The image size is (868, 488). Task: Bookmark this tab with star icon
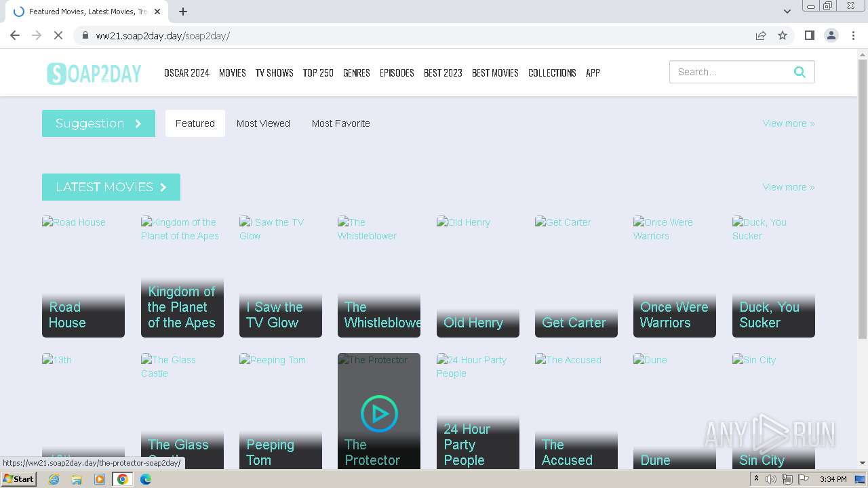(783, 35)
